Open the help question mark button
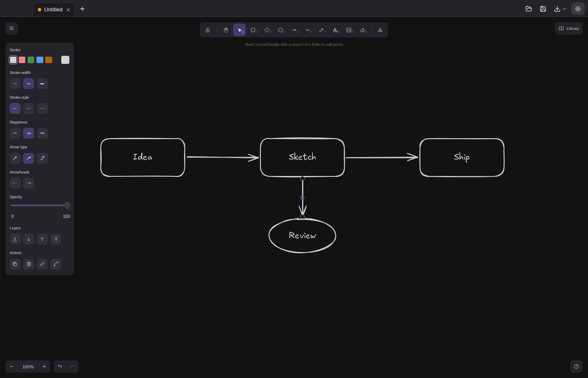Screen dimensions: 588x378 576,367
